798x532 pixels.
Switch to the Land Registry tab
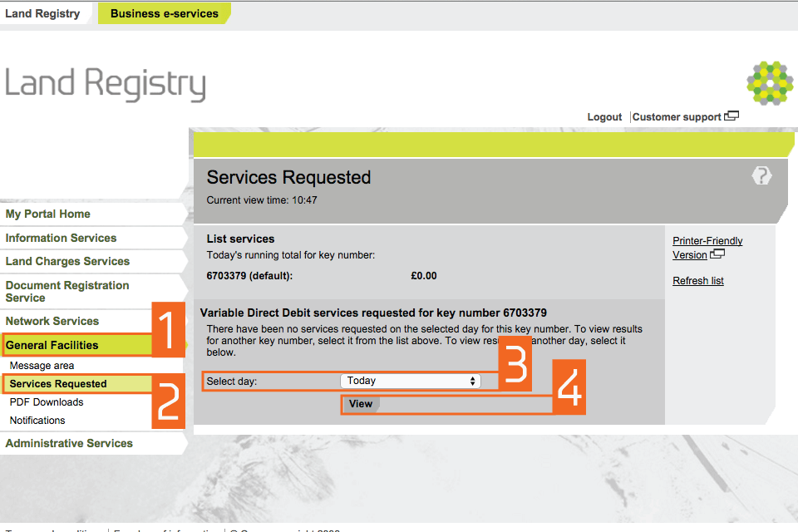click(x=43, y=13)
